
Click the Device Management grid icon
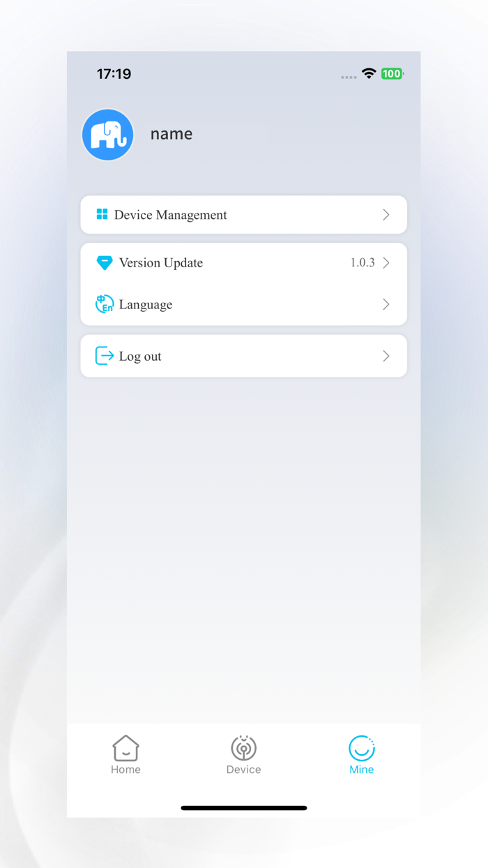102,214
